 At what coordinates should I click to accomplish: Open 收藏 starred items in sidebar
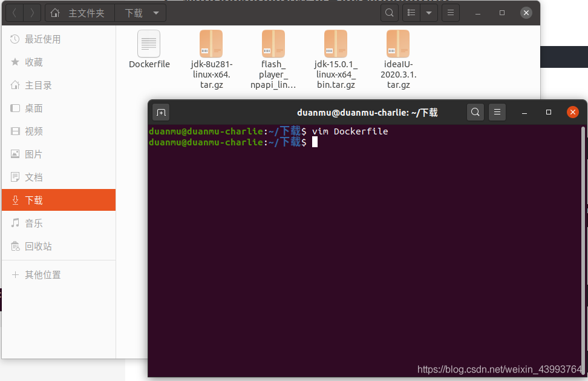coord(59,62)
